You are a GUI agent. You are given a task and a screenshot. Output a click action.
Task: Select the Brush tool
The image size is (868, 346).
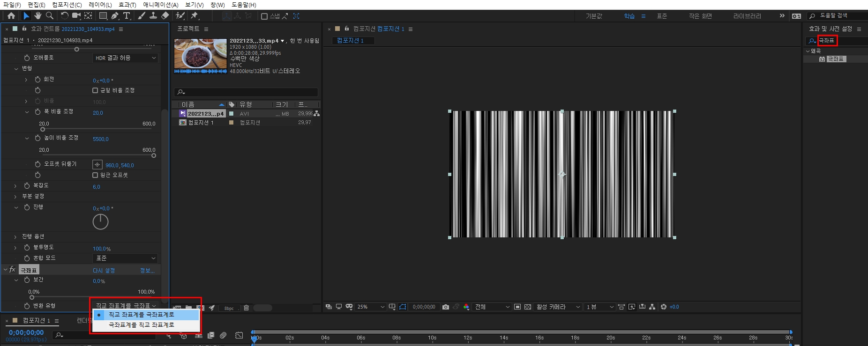[x=141, y=16]
